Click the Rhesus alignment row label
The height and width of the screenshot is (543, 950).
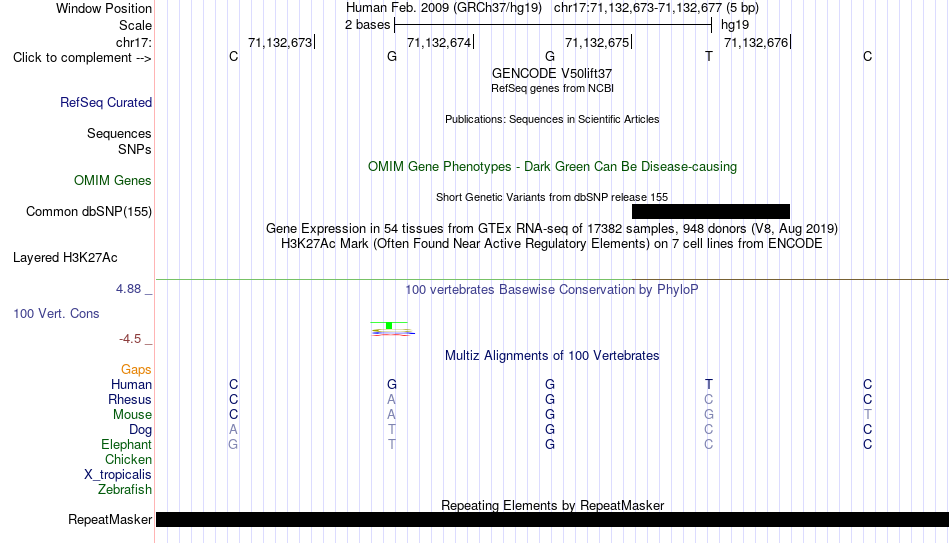point(130,400)
